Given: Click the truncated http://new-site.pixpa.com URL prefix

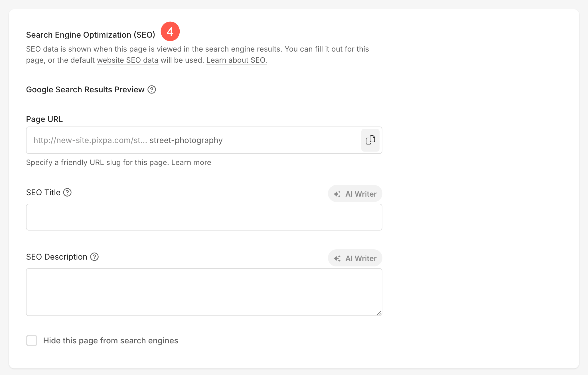Looking at the screenshot, I should [90, 140].
